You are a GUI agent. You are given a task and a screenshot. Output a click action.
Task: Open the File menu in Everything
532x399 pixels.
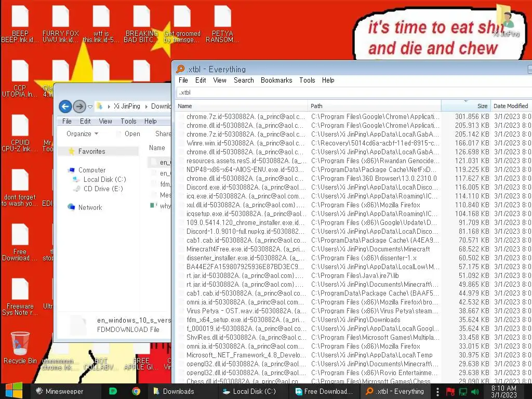183,80
